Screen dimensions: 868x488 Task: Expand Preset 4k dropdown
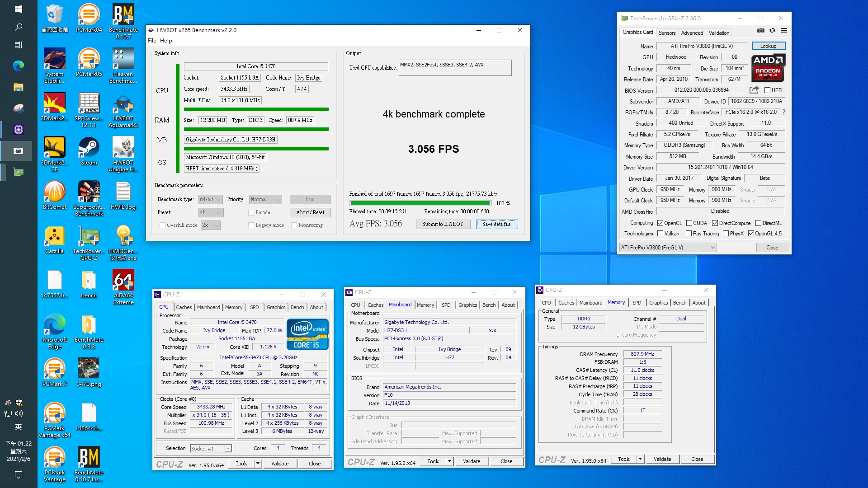tap(211, 212)
